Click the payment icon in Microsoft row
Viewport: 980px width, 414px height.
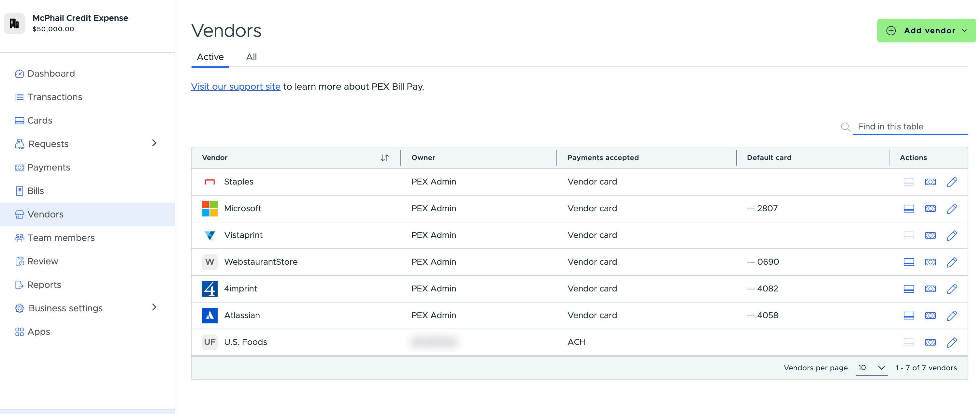[x=930, y=209]
